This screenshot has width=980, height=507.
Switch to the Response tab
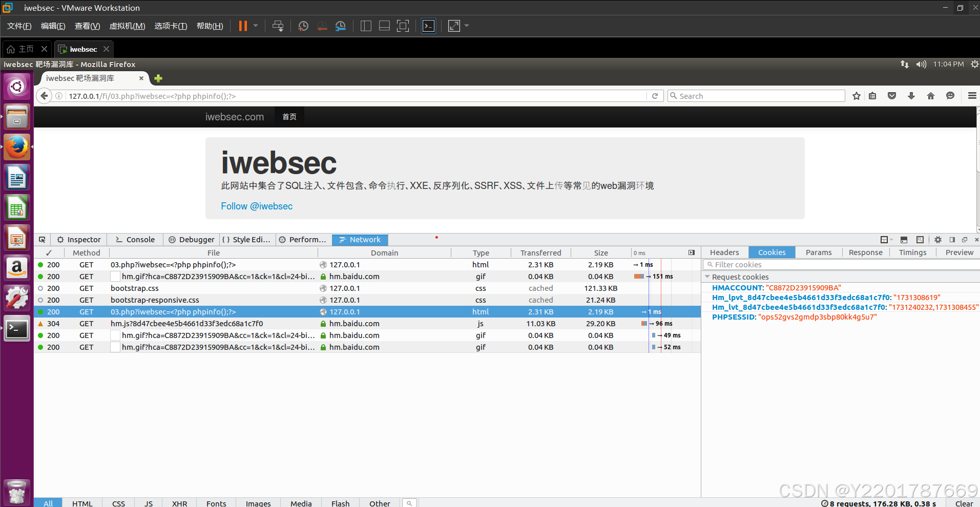[865, 252]
